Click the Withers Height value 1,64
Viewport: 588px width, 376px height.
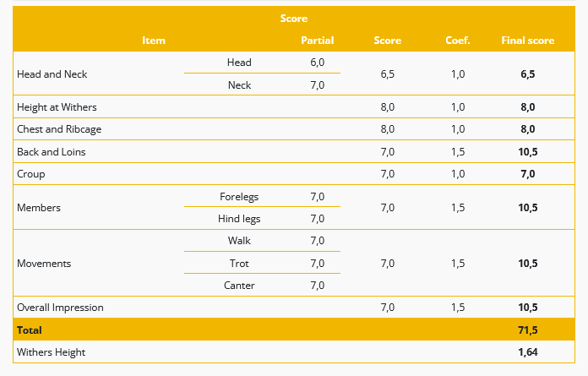tap(528, 352)
